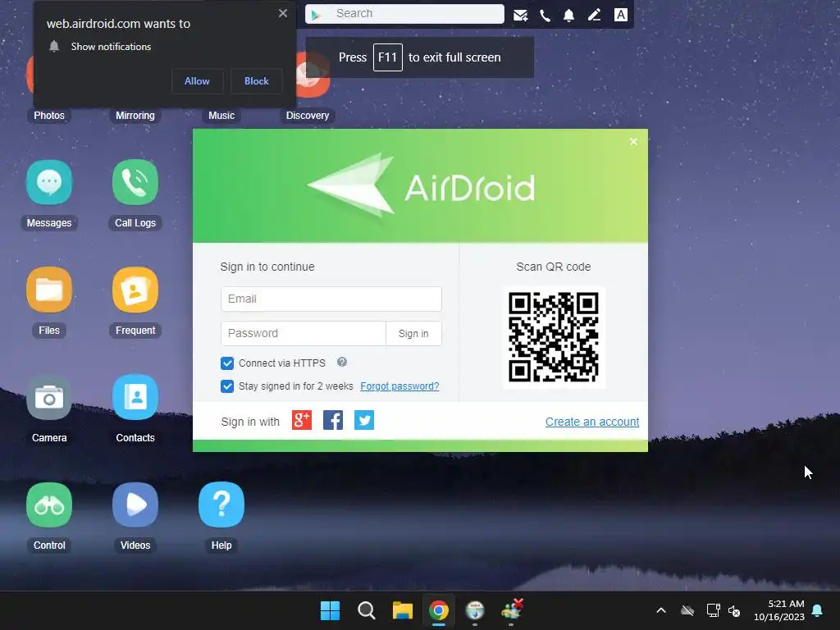Click the Password input field
Screen dimensions: 840x630
[304, 334]
